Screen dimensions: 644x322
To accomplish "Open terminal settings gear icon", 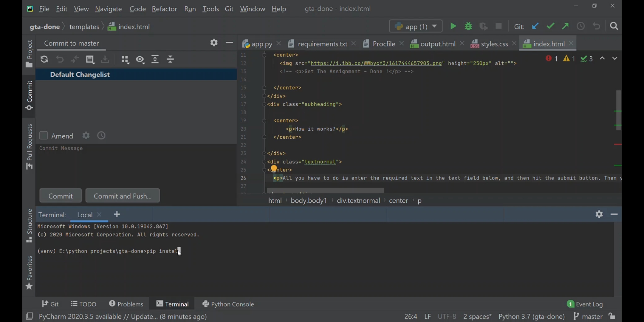I will coord(599,214).
